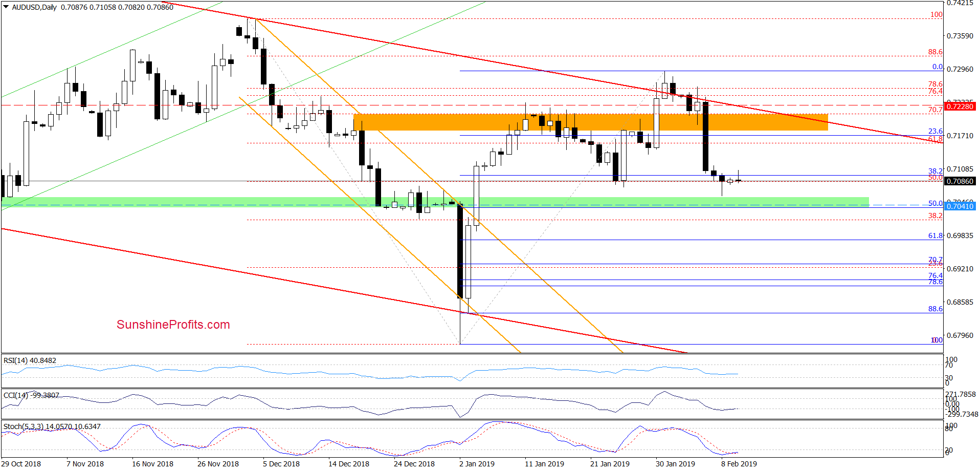
Task: Select the green support zone rectangle
Action: coord(435,202)
